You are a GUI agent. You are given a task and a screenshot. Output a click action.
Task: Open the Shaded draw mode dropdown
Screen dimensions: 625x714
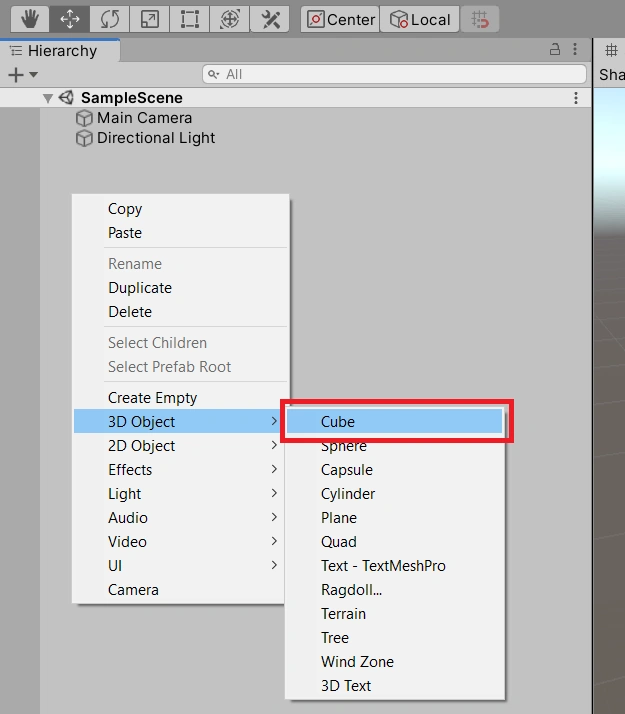click(x=612, y=75)
